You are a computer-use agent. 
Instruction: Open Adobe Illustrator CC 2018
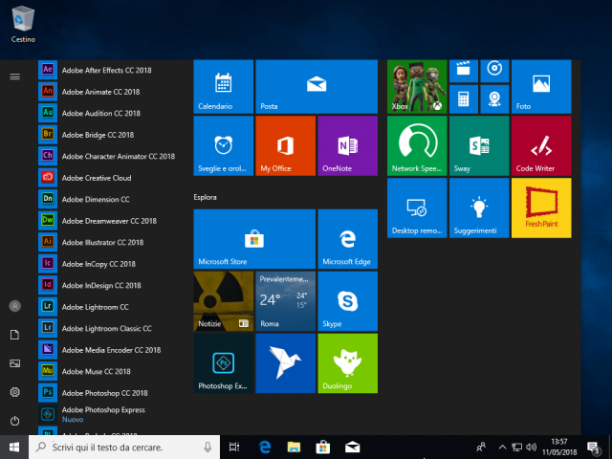tap(107, 242)
